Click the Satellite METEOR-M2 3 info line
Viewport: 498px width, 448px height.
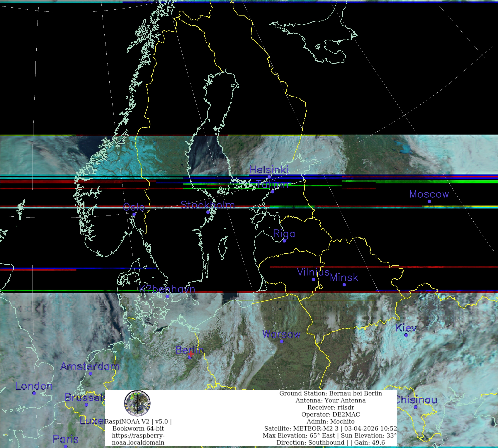(330, 429)
